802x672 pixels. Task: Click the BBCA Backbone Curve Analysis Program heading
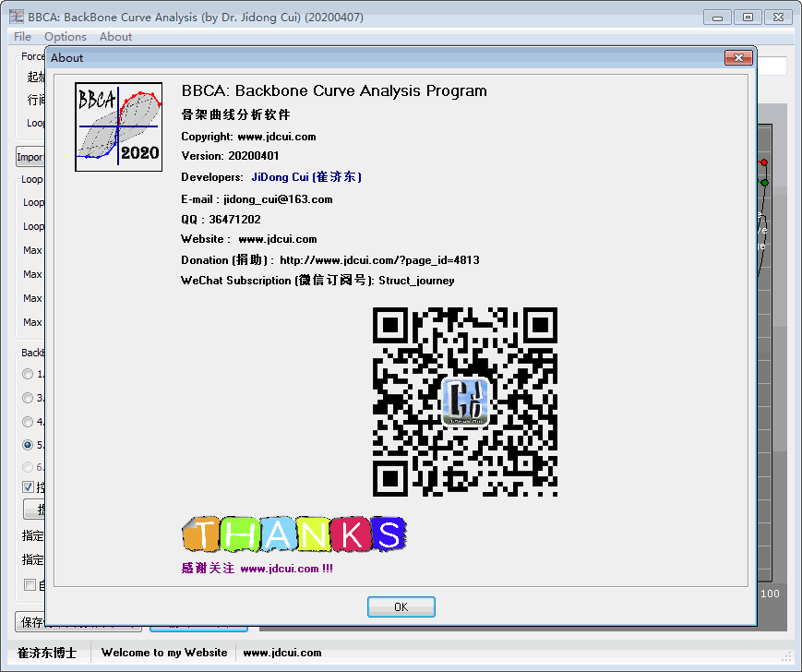pyautogui.click(x=334, y=91)
